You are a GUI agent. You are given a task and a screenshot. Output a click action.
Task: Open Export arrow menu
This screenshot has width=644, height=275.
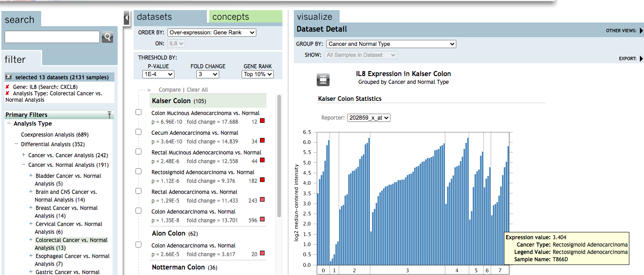[641, 59]
